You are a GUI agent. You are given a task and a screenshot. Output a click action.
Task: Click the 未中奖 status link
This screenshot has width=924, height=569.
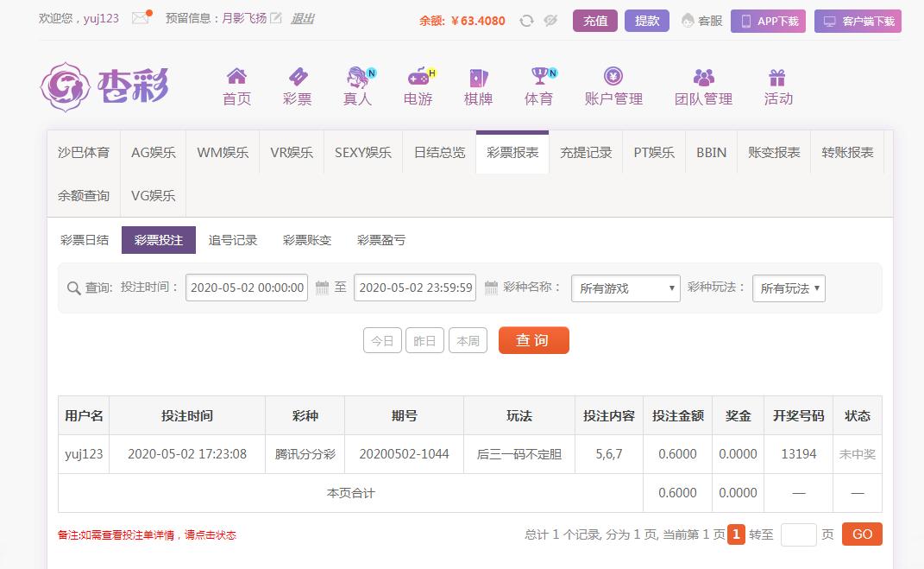point(858,454)
